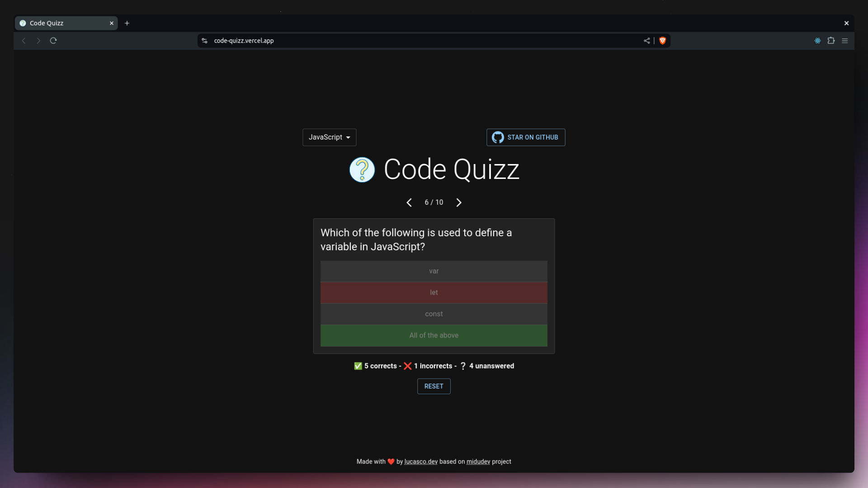The image size is (868, 488).
Task: Select the 'let' answer option
Action: pos(434,293)
